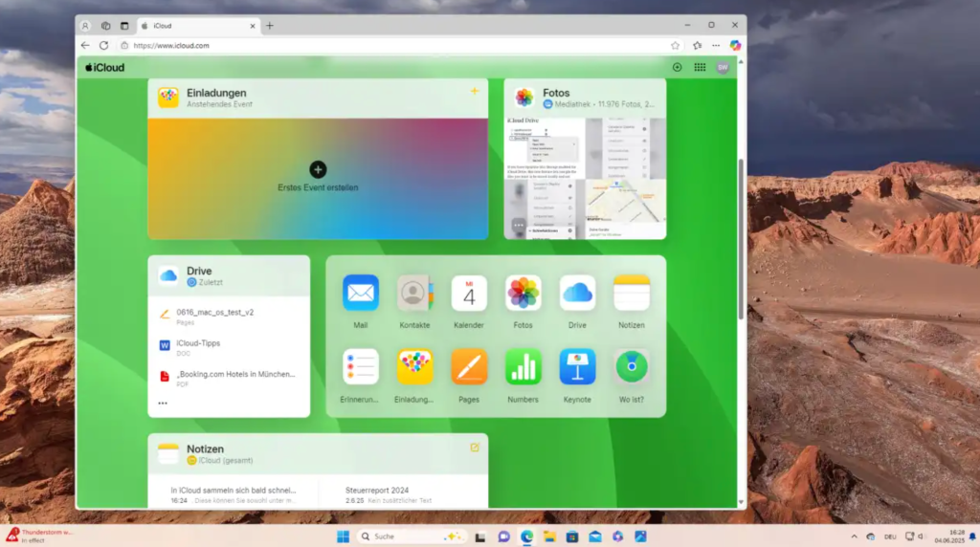This screenshot has height=547, width=980.
Task: Reload the page with the refresh icon
Action: (103, 46)
